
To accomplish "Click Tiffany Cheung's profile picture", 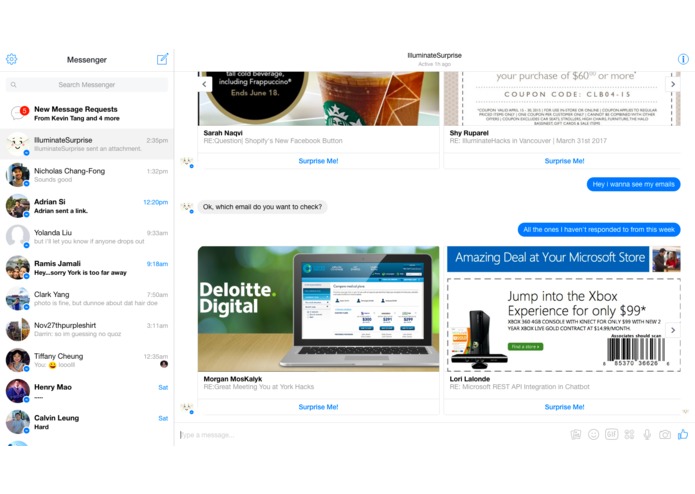I will click(18, 360).
